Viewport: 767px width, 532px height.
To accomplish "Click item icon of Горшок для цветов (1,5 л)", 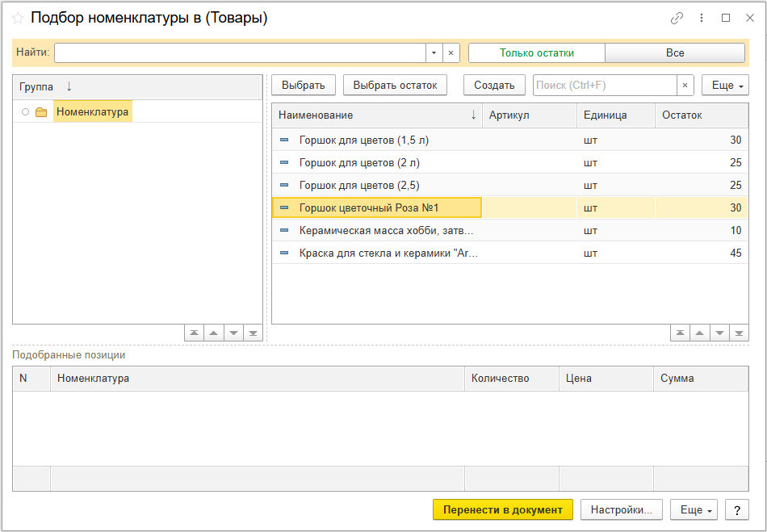I will 284,140.
